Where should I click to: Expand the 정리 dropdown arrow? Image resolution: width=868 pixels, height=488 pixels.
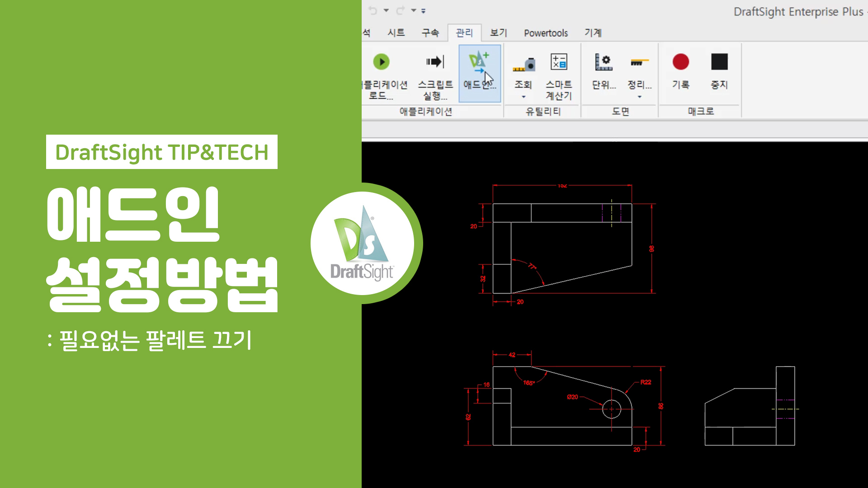(639, 97)
